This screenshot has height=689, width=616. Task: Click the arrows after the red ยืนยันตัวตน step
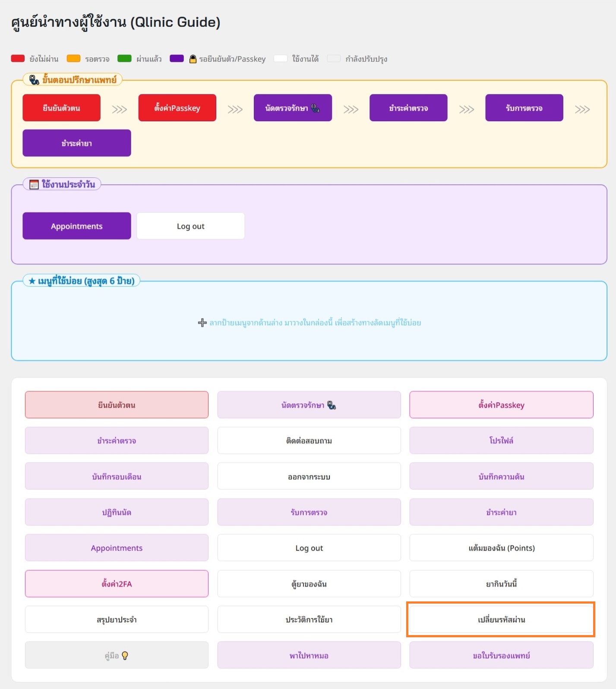click(x=119, y=110)
